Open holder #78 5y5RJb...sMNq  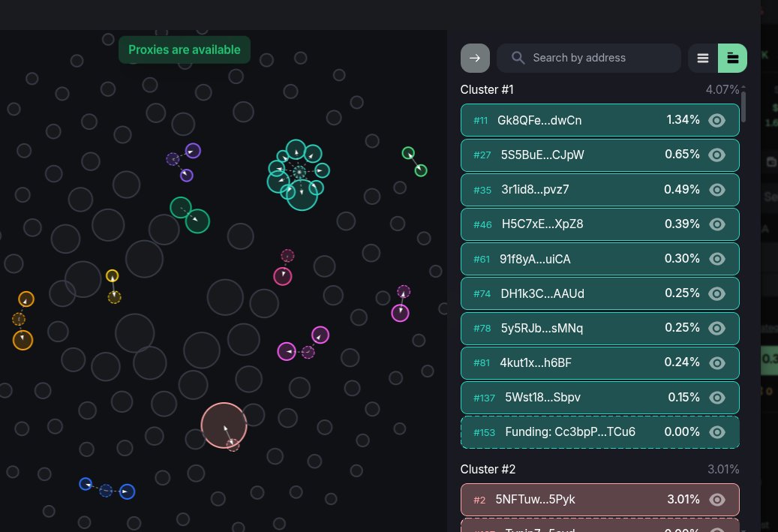pos(600,328)
